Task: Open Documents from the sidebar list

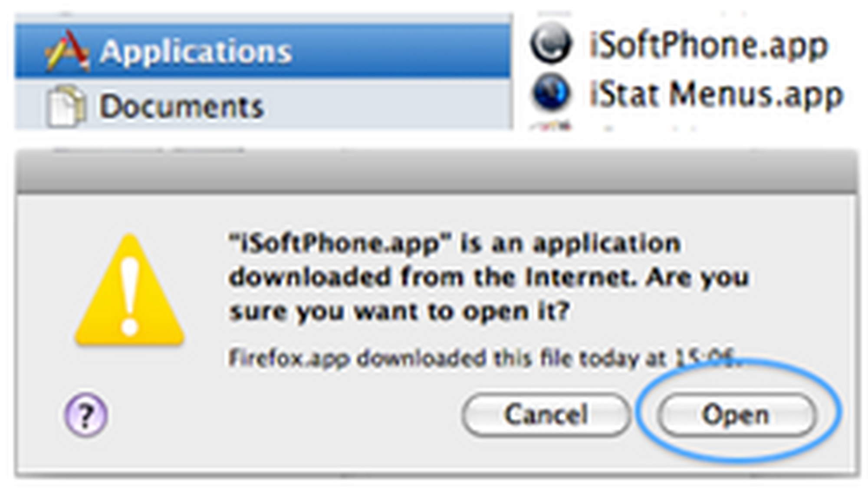Action: point(181,106)
